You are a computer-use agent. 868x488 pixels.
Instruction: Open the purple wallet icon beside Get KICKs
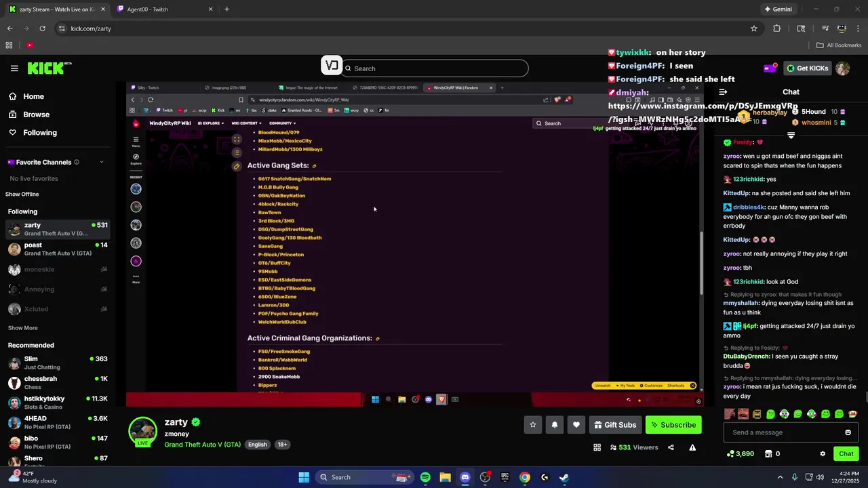[770, 68]
